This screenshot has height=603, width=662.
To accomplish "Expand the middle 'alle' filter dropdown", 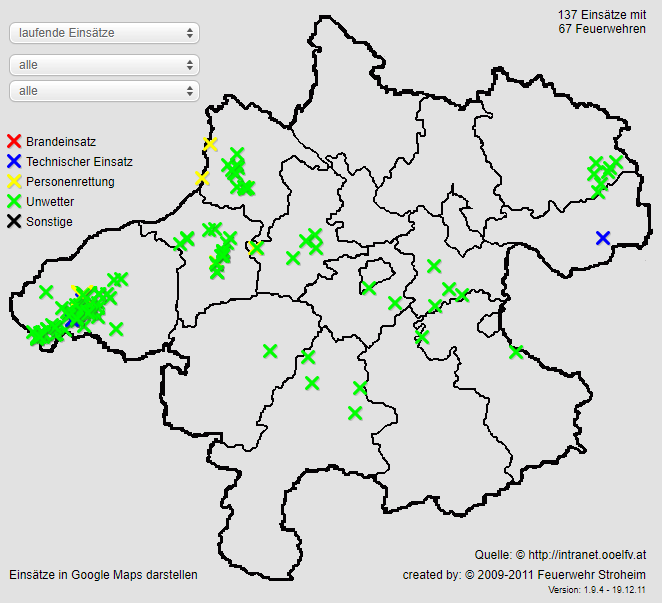I will click(x=104, y=65).
